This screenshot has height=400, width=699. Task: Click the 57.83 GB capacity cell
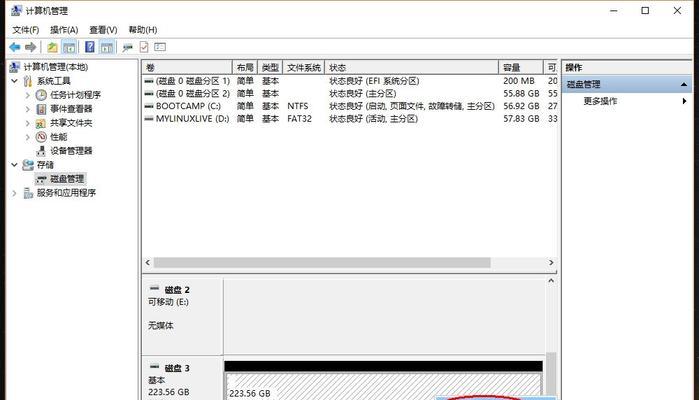click(521, 119)
